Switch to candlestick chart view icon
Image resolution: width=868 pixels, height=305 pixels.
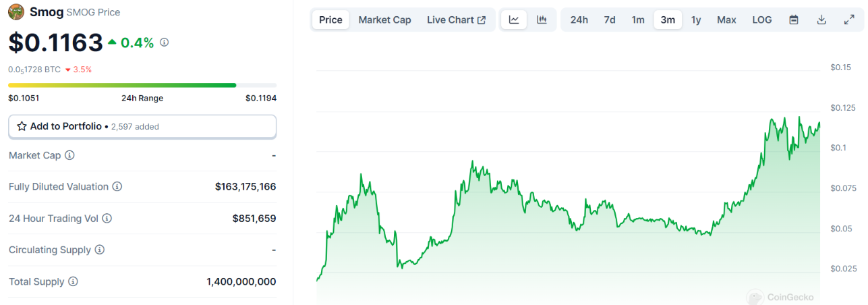point(542,20)
